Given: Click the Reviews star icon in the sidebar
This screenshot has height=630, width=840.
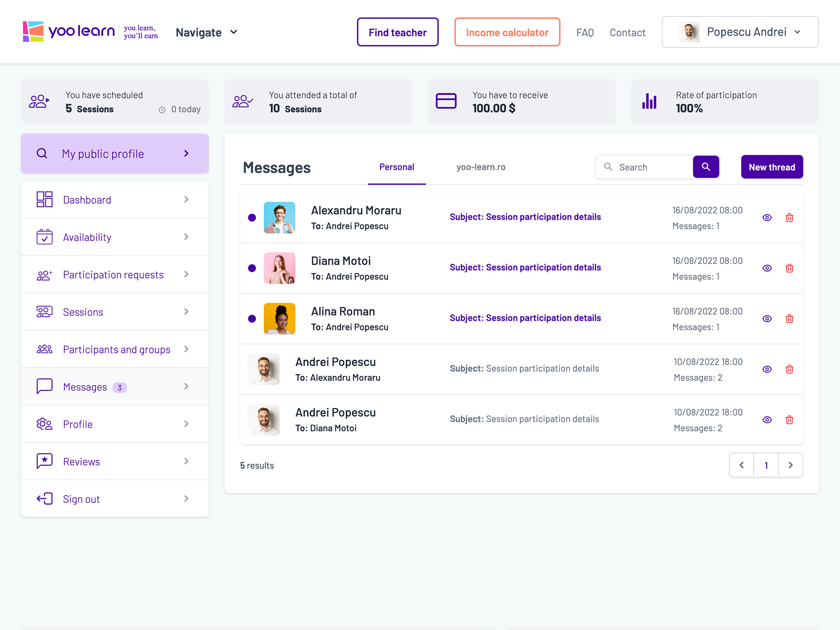Looking at the screenshot, I should pos(45,461).
